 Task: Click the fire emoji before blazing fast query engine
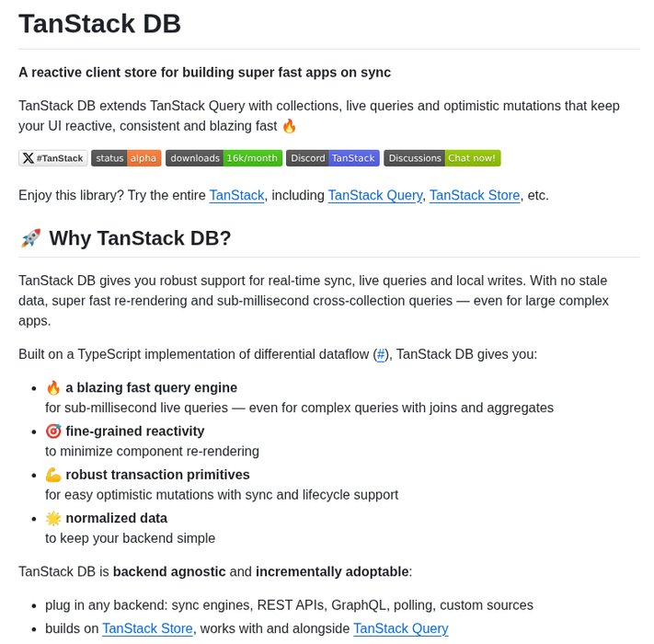click(x=53, y=388)
